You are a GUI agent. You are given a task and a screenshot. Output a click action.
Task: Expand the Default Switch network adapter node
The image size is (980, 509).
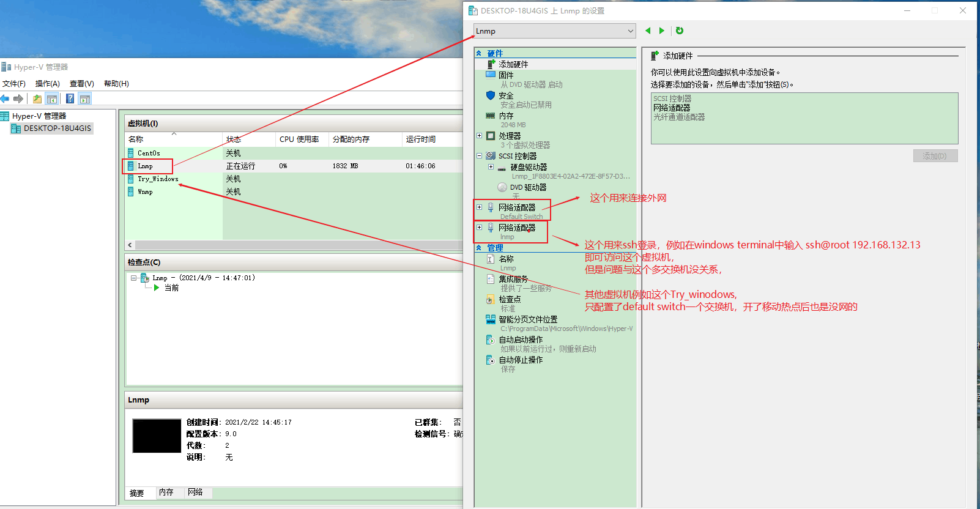(x=479, y=207)
